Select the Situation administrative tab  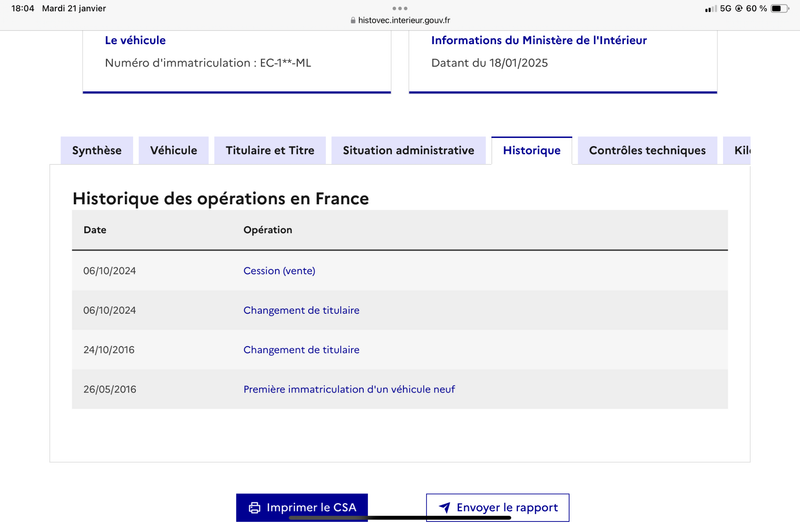coord(409,151)
